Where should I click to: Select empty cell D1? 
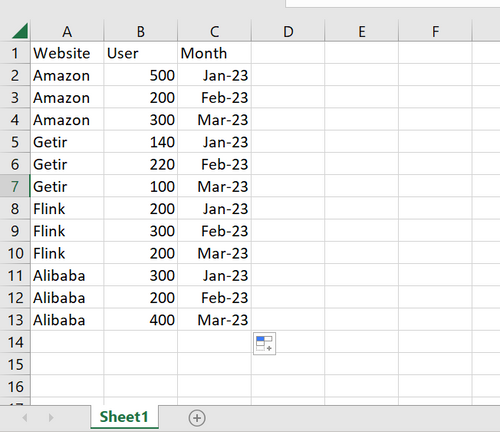(288, 53)
